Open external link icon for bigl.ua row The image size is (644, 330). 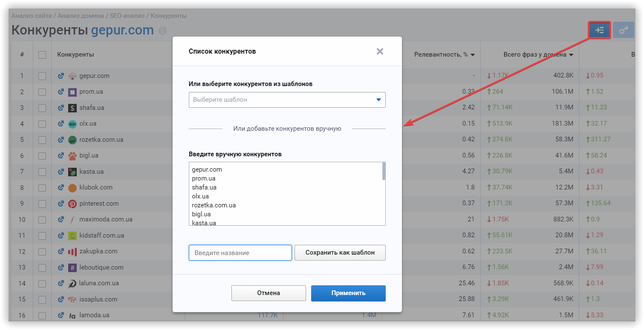tap(61, 155)
